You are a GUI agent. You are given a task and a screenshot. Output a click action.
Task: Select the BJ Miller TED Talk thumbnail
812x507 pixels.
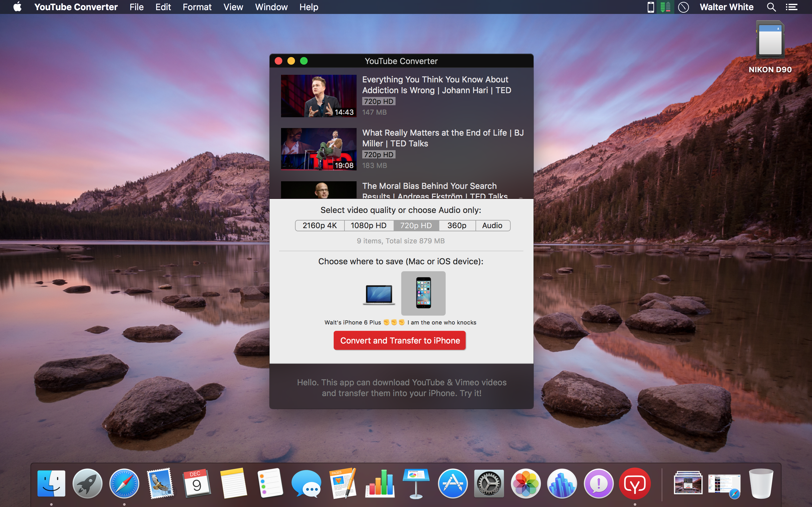[318, 149]
